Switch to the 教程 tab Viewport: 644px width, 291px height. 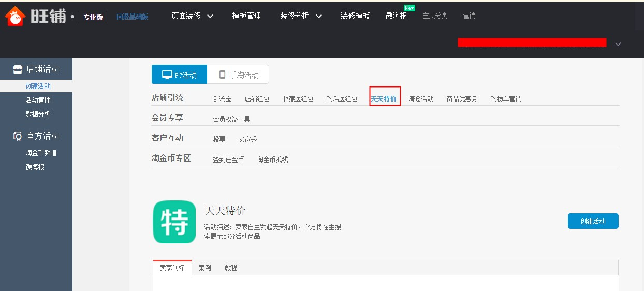(231, 268)
